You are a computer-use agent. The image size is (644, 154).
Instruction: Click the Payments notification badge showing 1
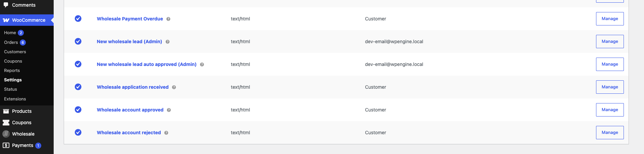[38, 146]
